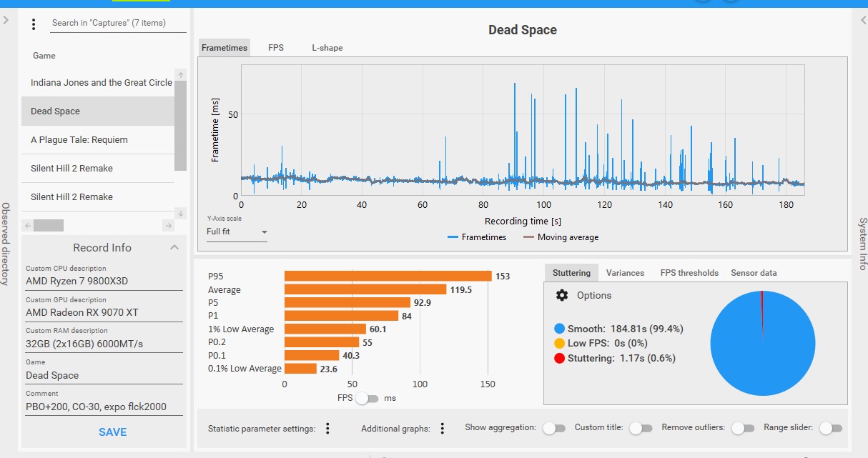
Task: Open Additional graphs three-dot menu
Action: (443, 429)
